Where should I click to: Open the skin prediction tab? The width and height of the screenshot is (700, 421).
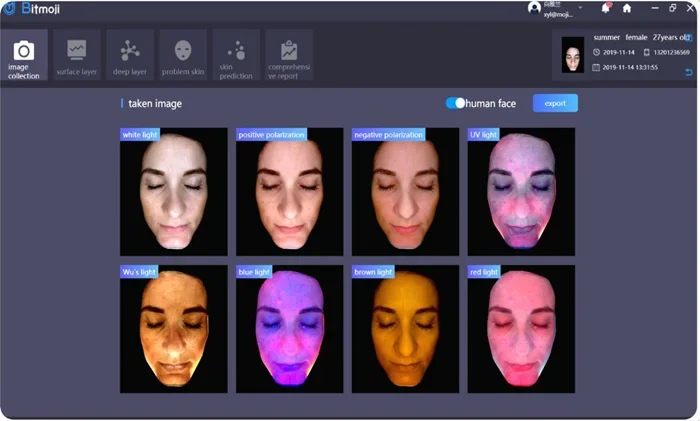[x=236, y=56]
